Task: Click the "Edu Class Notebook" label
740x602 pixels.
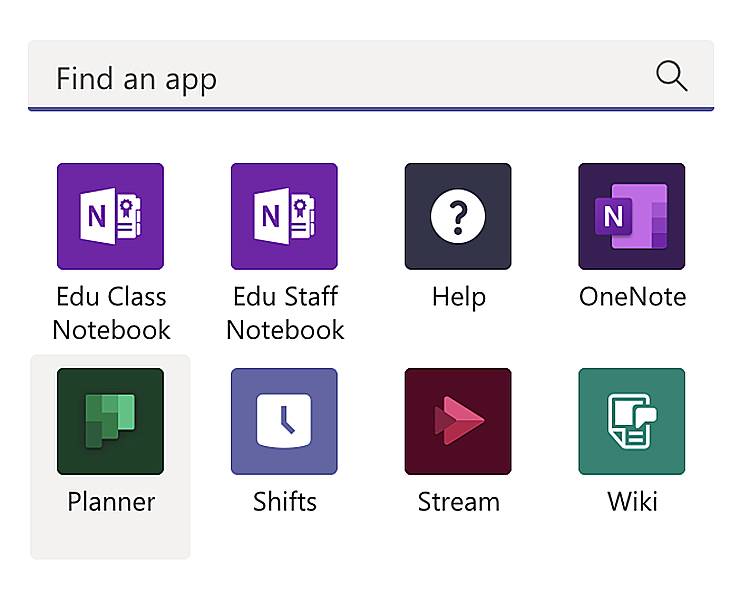Action: click(x=111, y=313)
